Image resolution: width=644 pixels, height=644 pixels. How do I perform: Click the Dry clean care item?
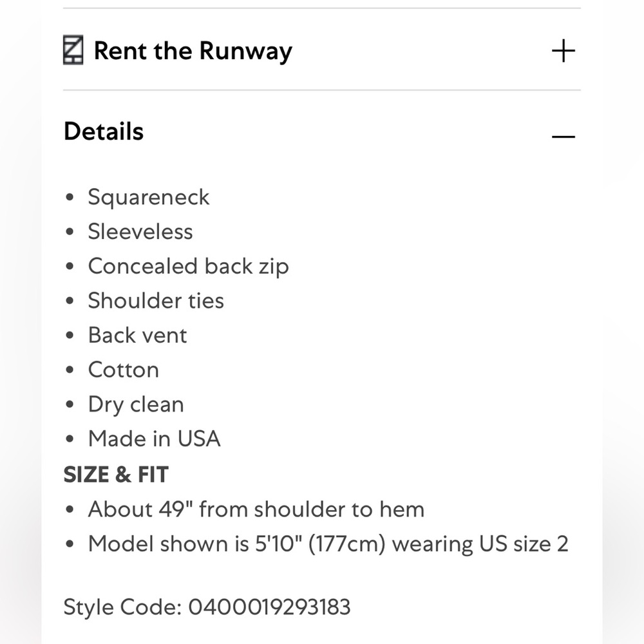[136, 404]
